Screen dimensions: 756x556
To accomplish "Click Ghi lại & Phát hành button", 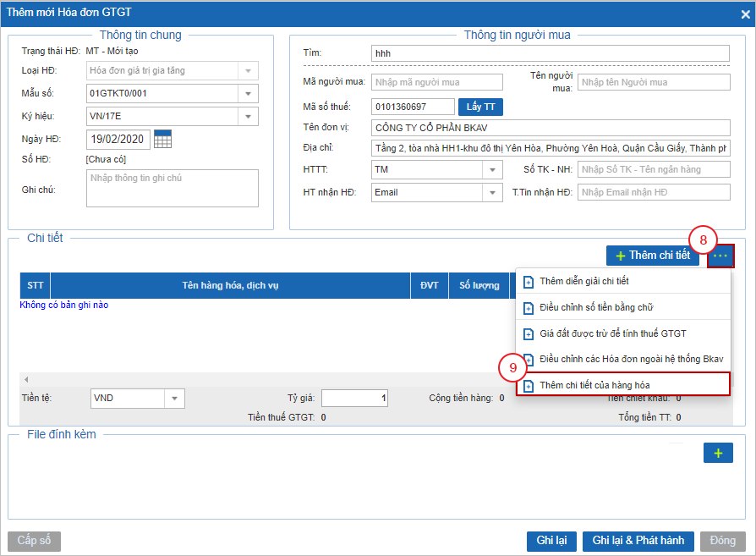I will tap(638, 541).
